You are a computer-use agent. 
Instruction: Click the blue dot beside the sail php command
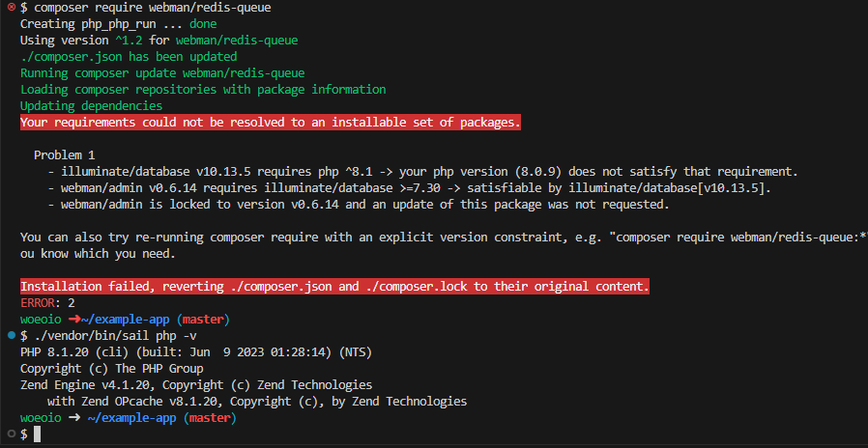tap(12, 335)
